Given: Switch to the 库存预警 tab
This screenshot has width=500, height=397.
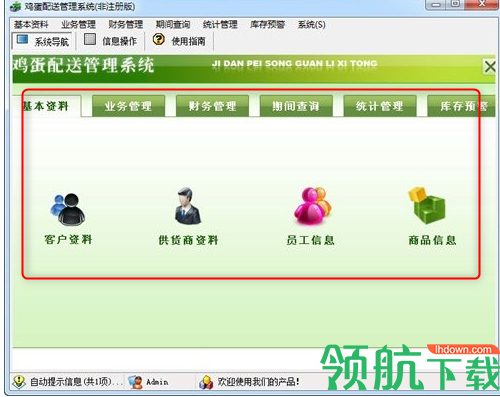Looking at the screenshot, I should [x=461, y=106].
